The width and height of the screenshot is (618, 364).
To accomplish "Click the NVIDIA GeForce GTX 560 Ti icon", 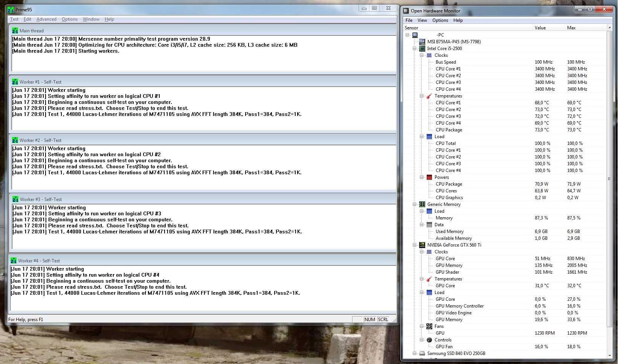I will point(422,245).
